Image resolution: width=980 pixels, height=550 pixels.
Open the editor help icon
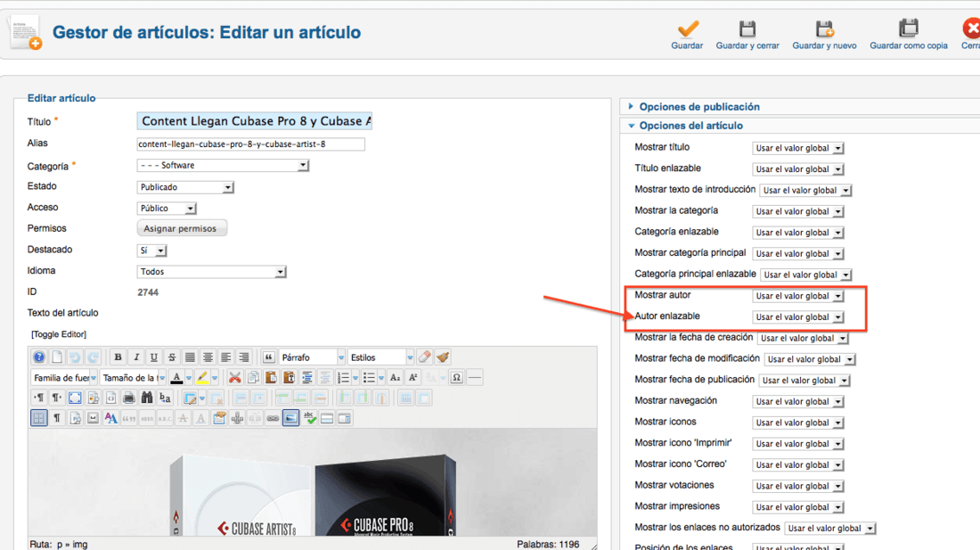tap(38, 357)
